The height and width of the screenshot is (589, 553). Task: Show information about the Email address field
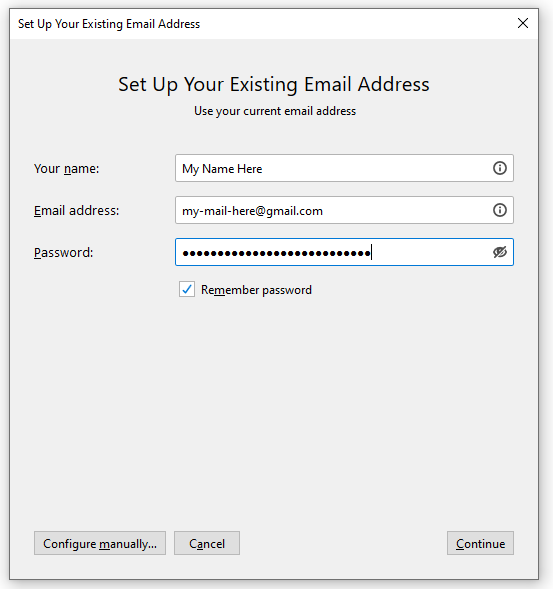[499, 210]
